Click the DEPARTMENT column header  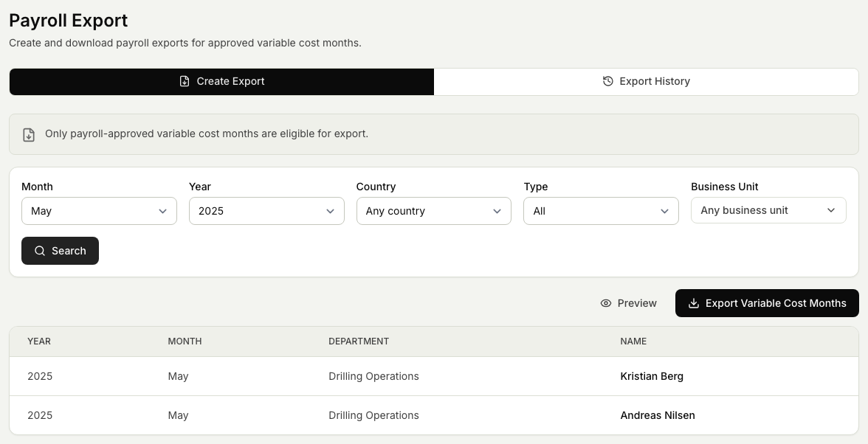[359, 341]
